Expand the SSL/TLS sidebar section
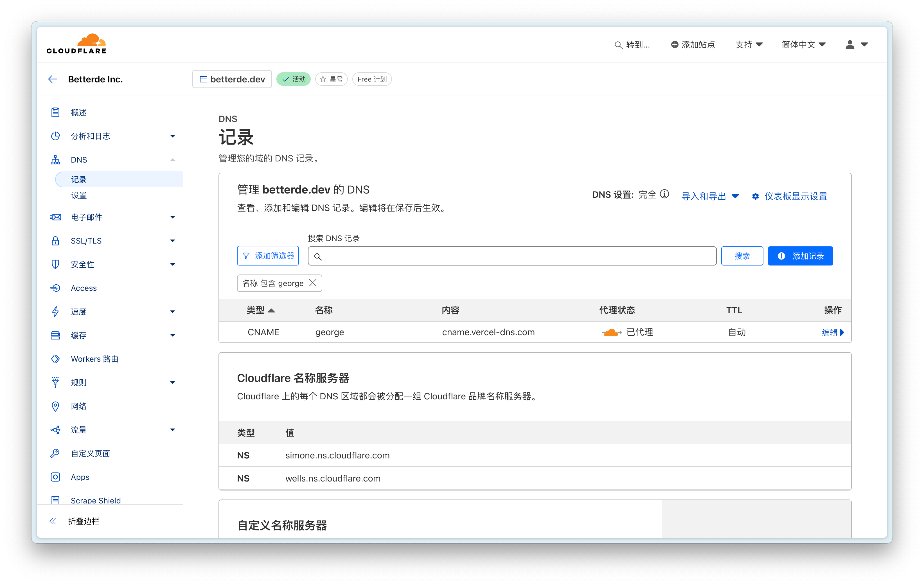This screenshot has width=924, height=585. pyautogui.click(x=173, y=241)
